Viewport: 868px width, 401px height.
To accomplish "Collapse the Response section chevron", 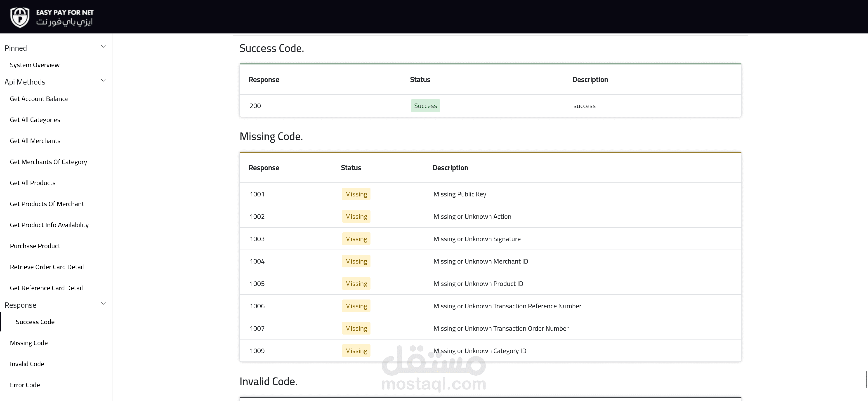I will pyautogui.click(x=103, y=304).
